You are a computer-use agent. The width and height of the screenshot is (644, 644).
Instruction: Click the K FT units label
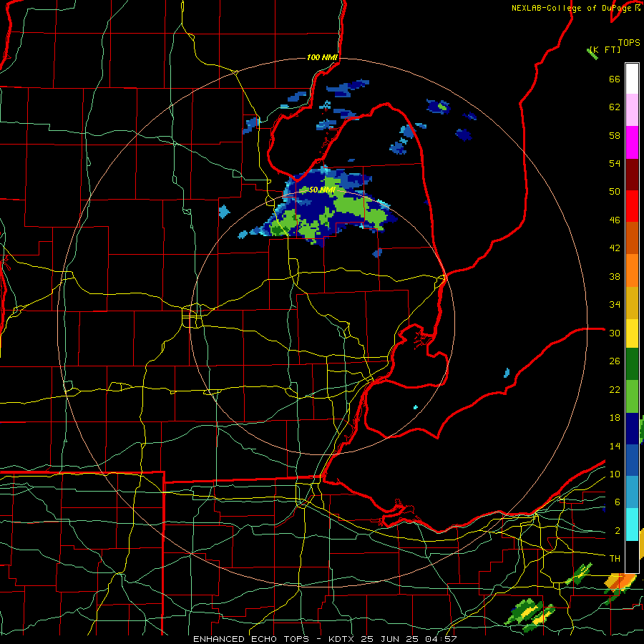click(605, 49)
